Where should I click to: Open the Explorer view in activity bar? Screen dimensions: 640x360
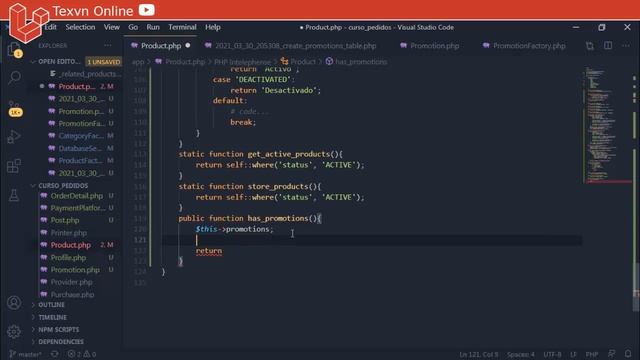coord(15,50)
